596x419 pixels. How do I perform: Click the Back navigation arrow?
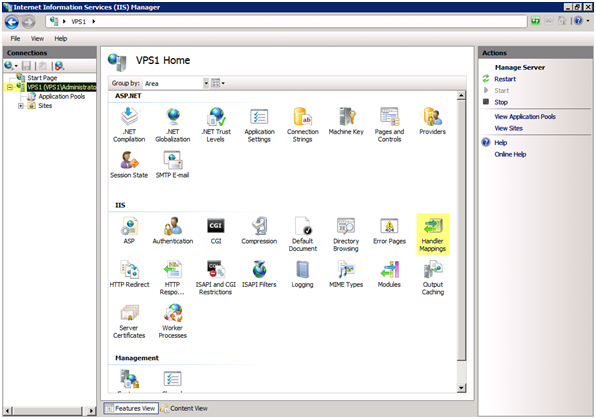(12, 22)
